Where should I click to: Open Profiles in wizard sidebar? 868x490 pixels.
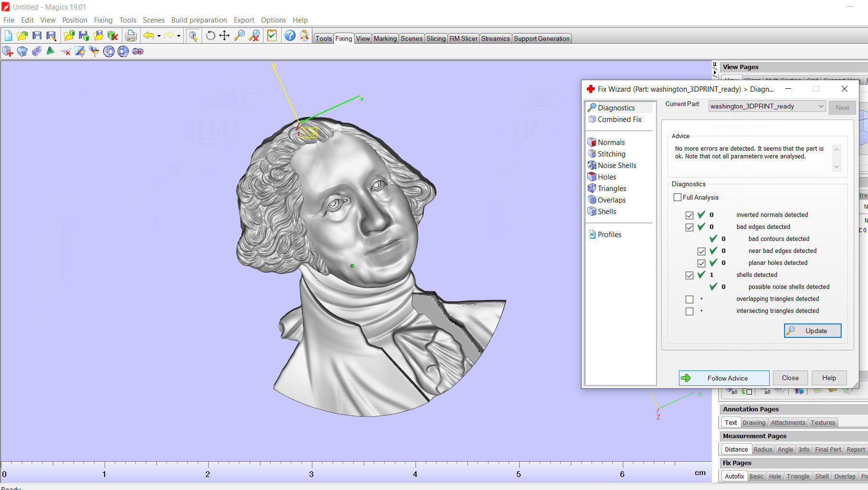pyautogui.click(x=605, y=235)
